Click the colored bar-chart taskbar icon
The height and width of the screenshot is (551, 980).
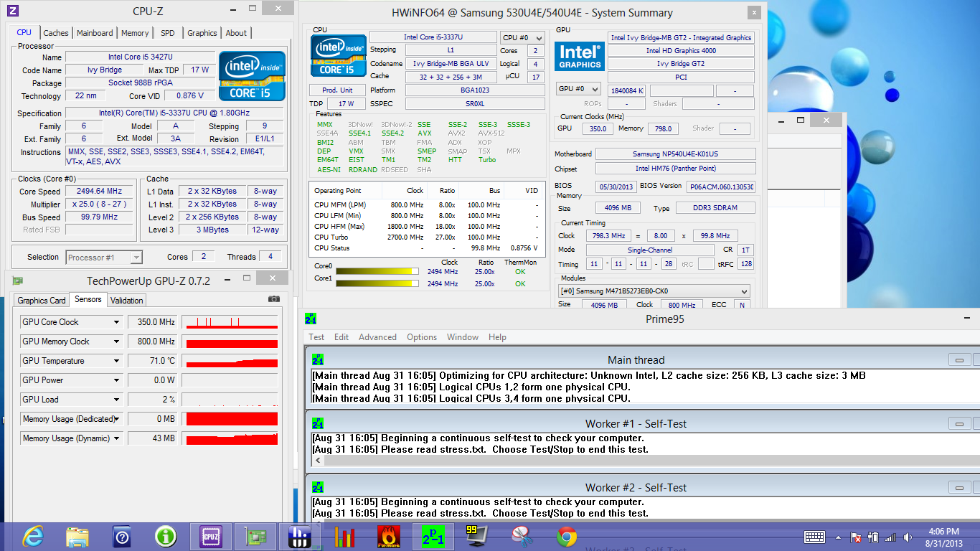coord(345,537)
